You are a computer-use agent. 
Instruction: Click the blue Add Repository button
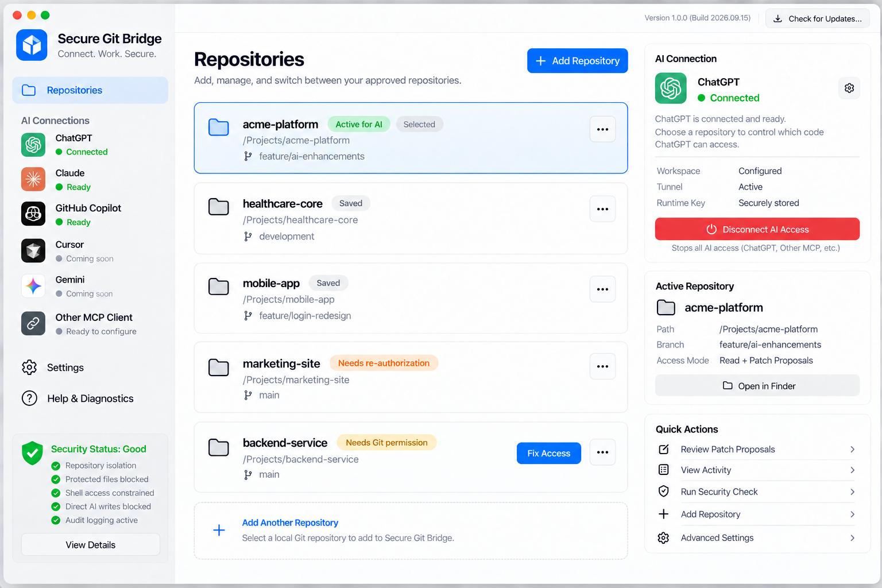click(577, 61)
